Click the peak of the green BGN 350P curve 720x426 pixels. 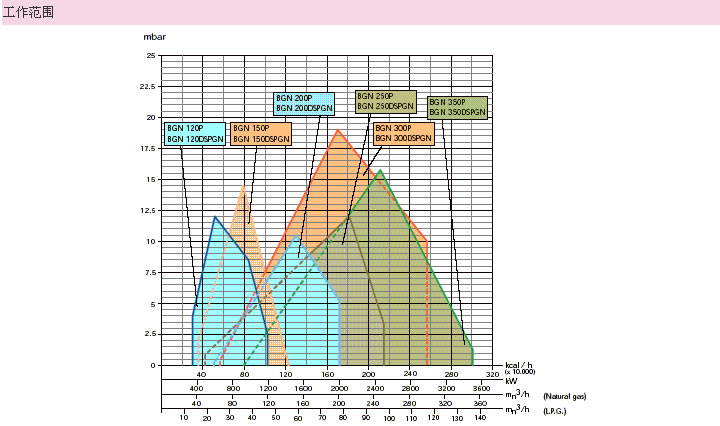click(380, 170)
